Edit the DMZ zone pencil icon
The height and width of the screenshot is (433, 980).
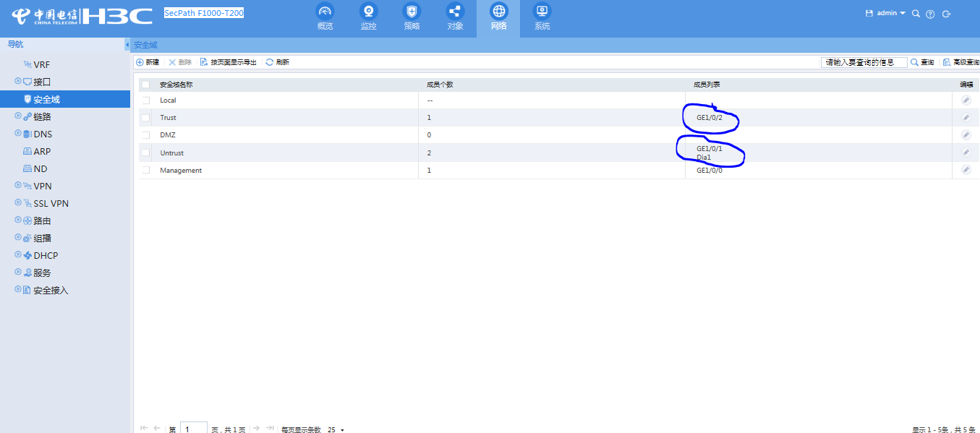click(x=966, y=134)
